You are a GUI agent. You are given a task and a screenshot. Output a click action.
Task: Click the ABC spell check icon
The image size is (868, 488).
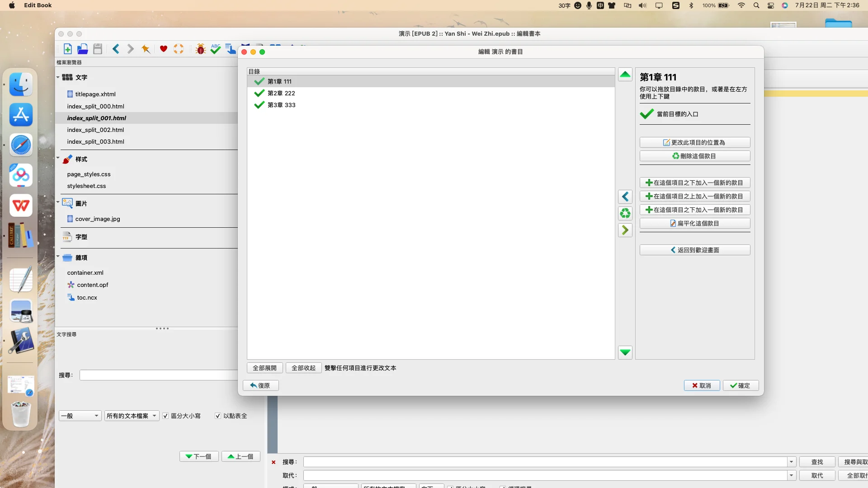click(216, 49)
